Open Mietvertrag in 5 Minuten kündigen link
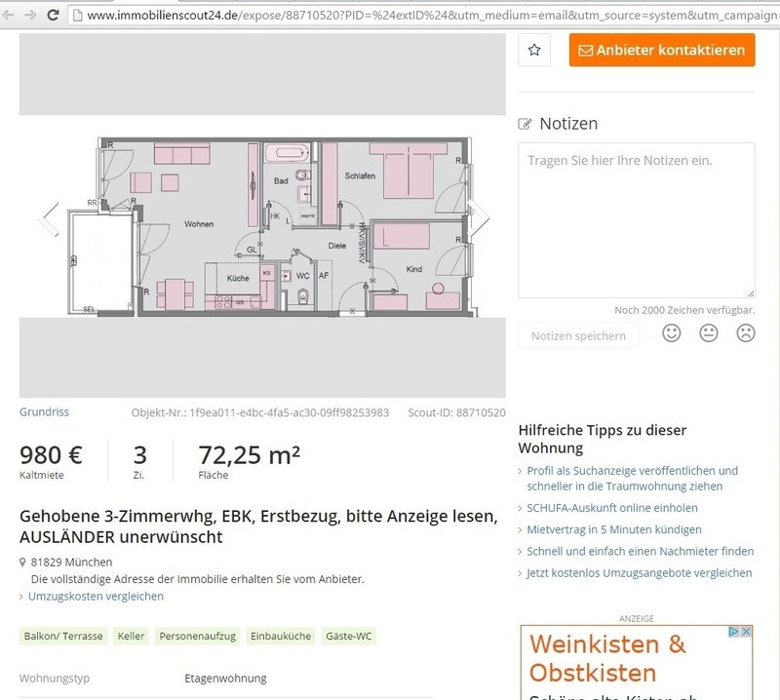 tap(614, 529)
